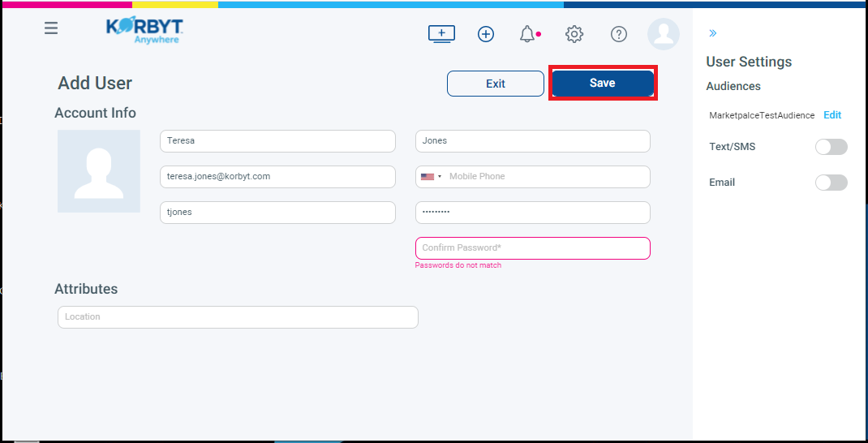Click the Save button
Screen dimensions: 868x443
coord(602,84)
